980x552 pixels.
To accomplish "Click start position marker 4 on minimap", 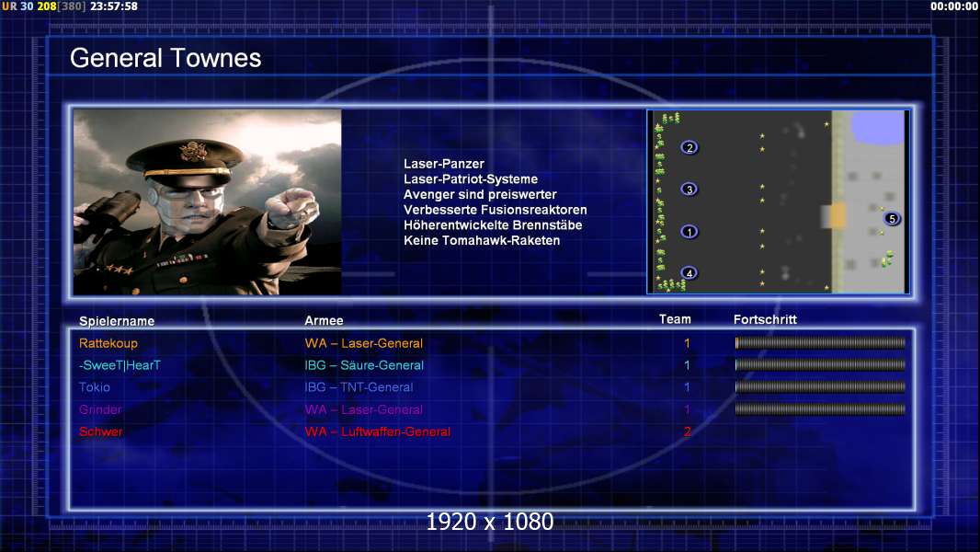I will click(689, 272).
